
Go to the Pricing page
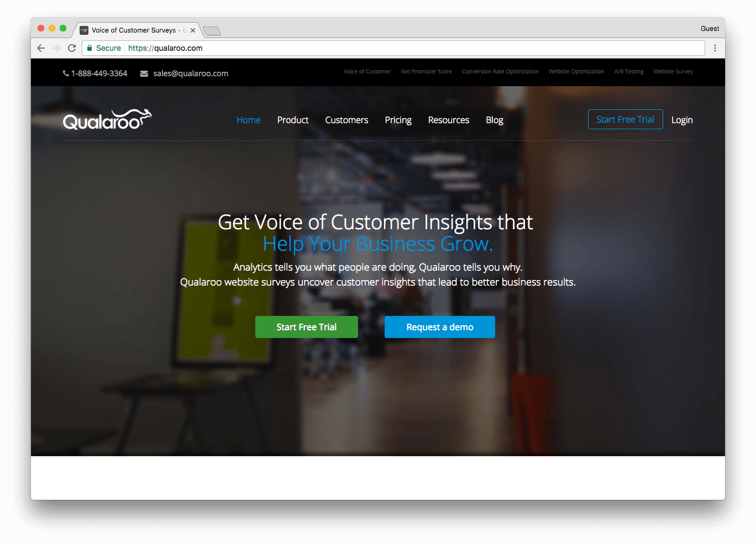(398, 120)
